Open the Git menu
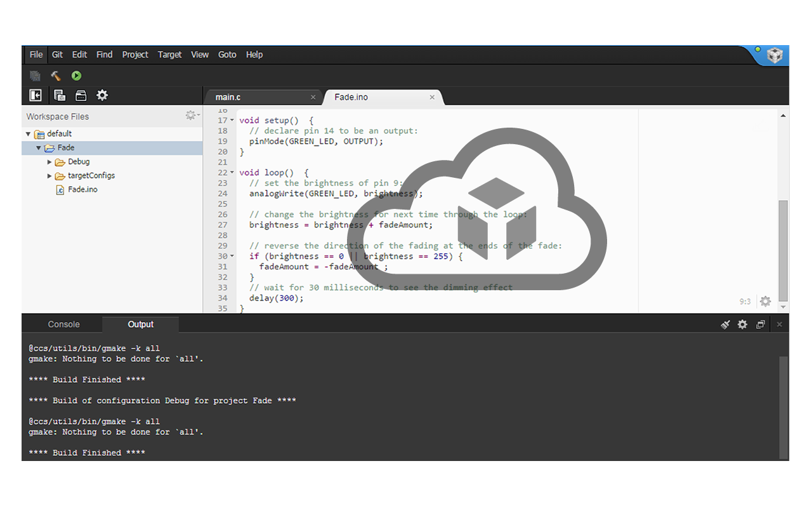 pos(57,55)
